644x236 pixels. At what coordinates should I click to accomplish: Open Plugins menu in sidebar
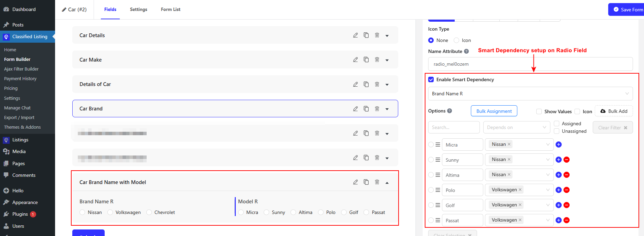(20, 214)
